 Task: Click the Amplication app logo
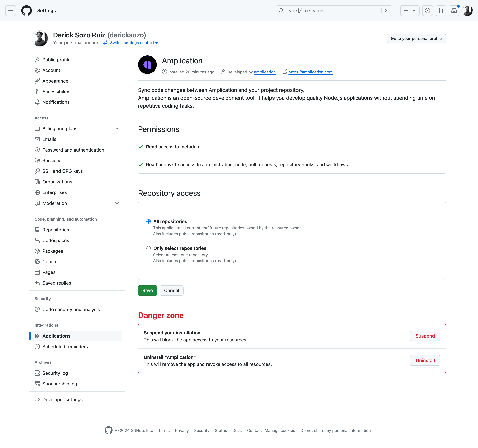tap(147, 65)
